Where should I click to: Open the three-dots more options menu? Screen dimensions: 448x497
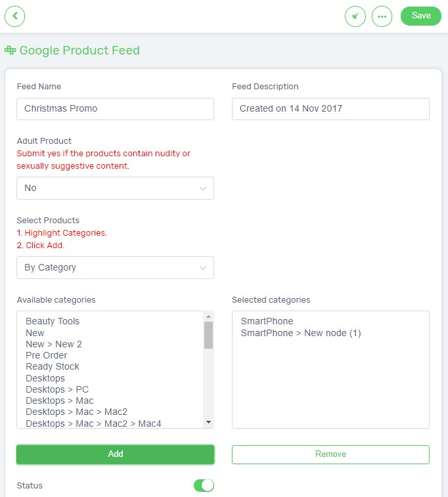(x=382, y=16)
